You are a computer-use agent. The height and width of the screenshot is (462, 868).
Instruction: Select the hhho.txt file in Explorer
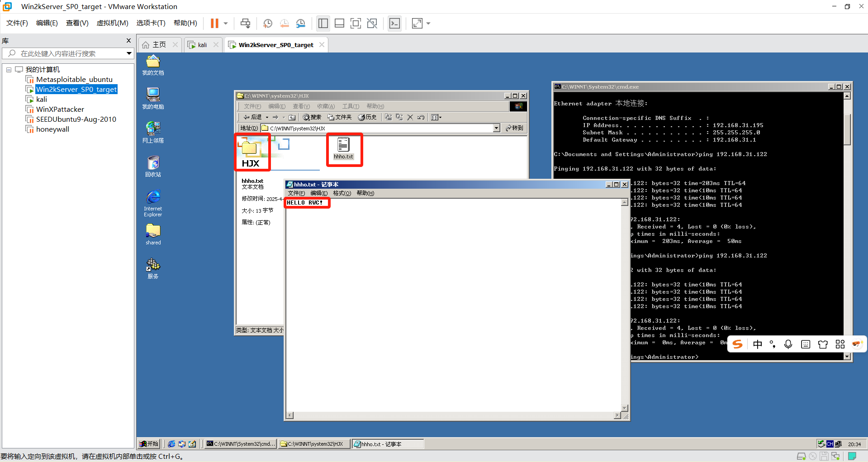point(343,148)
